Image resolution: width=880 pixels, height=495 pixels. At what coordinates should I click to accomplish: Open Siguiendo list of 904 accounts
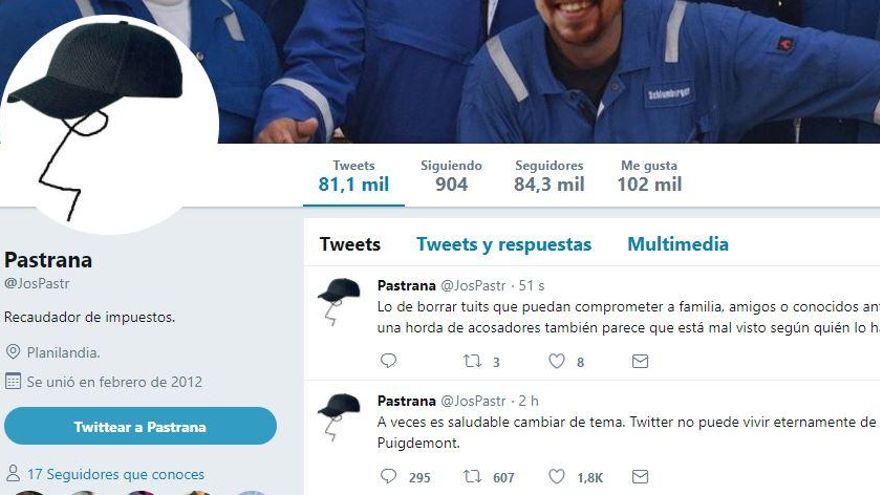(451, 176)
